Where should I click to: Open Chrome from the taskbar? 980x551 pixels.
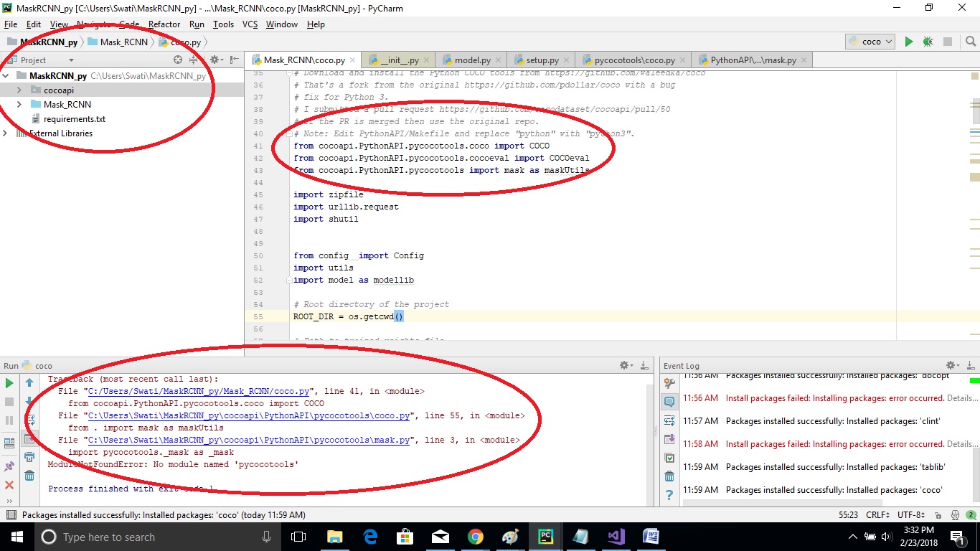(x=477, y=537)
